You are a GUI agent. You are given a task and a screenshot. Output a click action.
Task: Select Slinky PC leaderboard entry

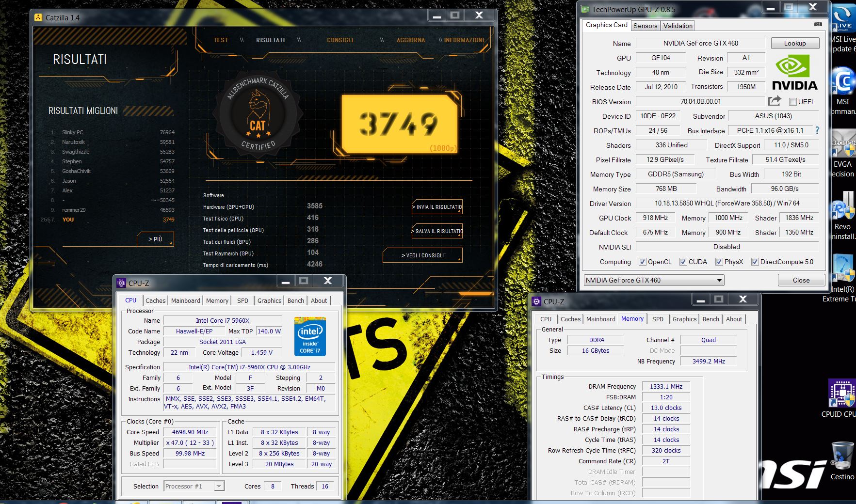click(x=113, y=132)
